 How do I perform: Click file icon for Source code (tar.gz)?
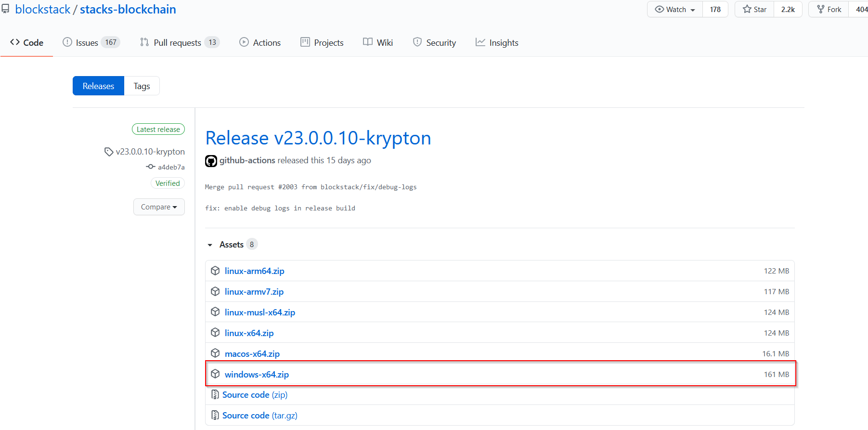tap(215, 415)
